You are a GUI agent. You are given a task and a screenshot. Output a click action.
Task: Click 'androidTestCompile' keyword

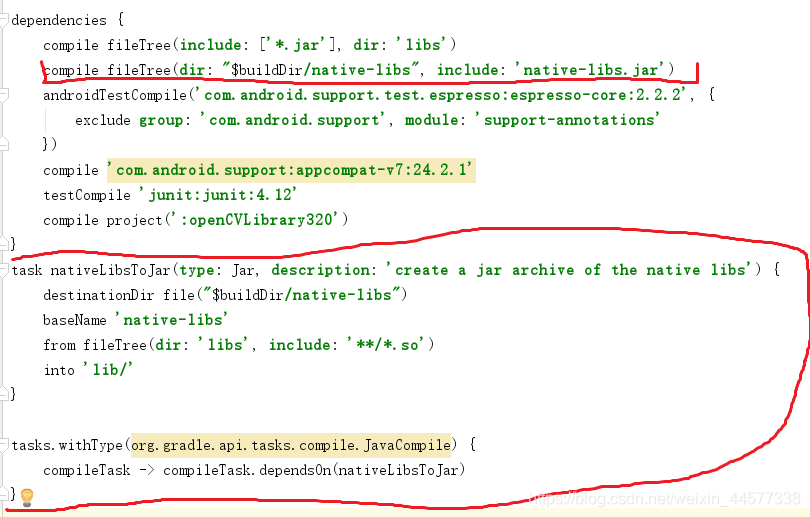115,95
